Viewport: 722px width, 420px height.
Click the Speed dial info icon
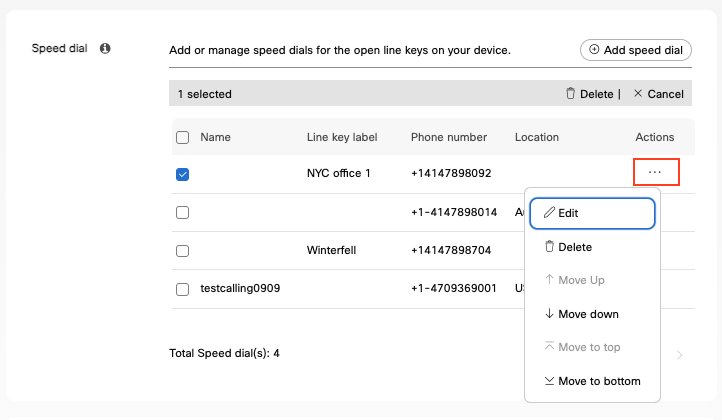tap(105, 48)
